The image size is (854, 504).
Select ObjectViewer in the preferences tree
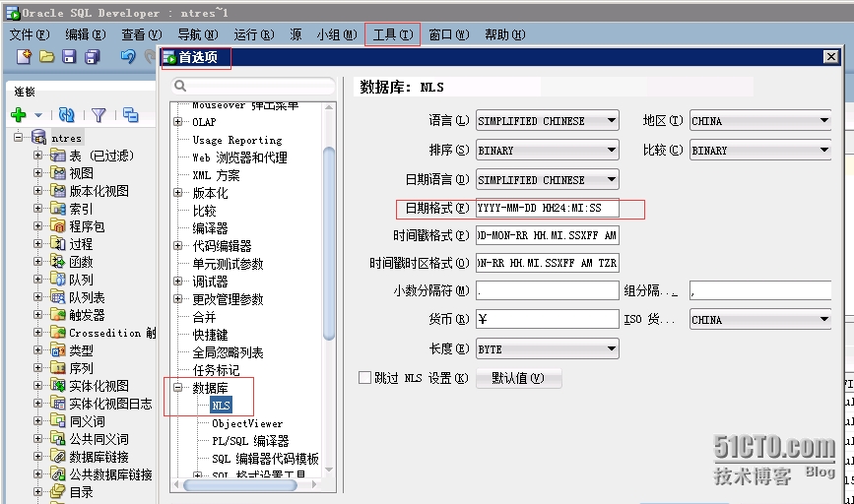click(x=247, y=423)
